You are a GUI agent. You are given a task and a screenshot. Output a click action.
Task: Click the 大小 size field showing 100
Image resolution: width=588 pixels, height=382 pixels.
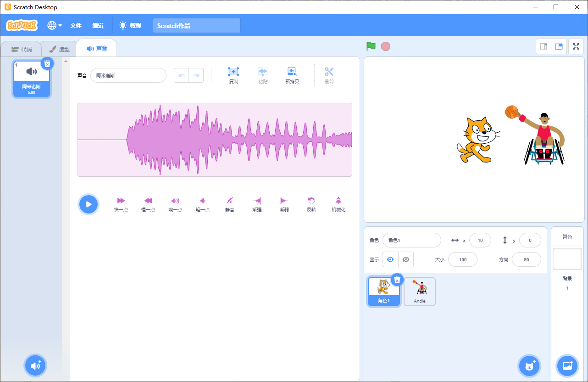pyautogui.click(x=463, y=259)
